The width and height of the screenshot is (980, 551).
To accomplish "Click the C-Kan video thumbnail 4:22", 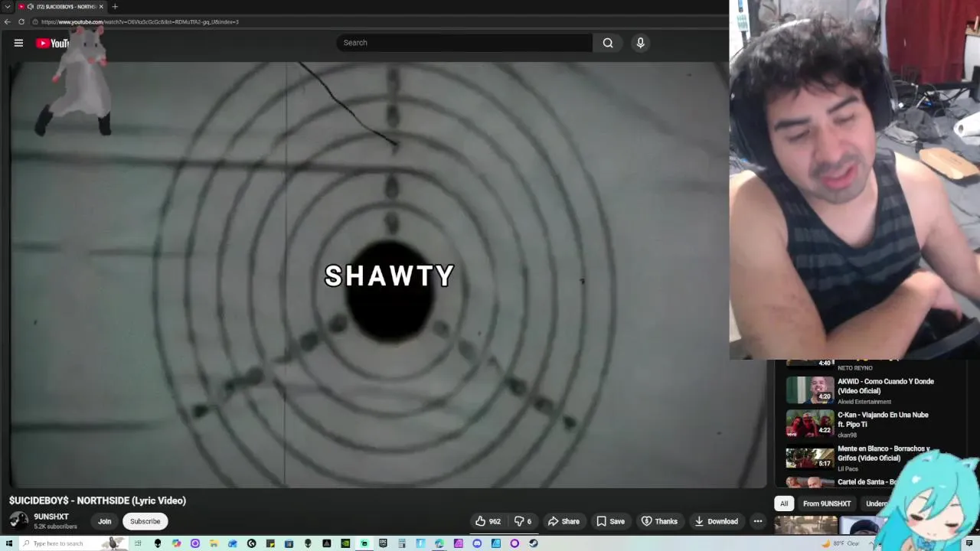I will pos(810,424).
